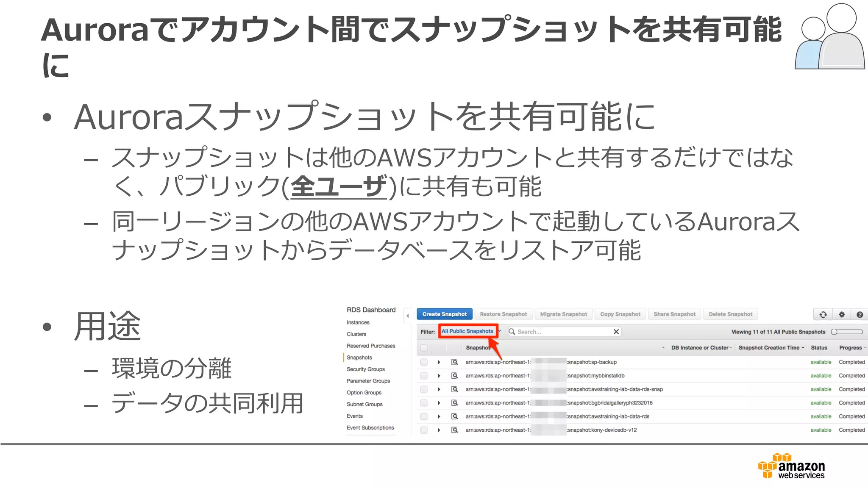Click the Create Snapshot button
Viewport: 868px width, 488px height.
(x=444, y=314)
